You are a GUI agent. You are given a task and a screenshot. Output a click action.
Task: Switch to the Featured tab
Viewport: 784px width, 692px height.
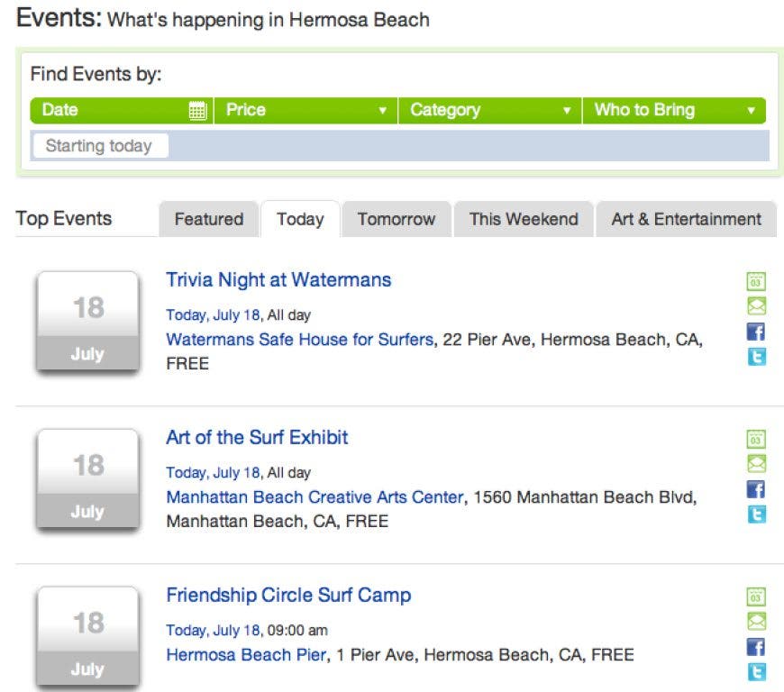tap(209, 219)
